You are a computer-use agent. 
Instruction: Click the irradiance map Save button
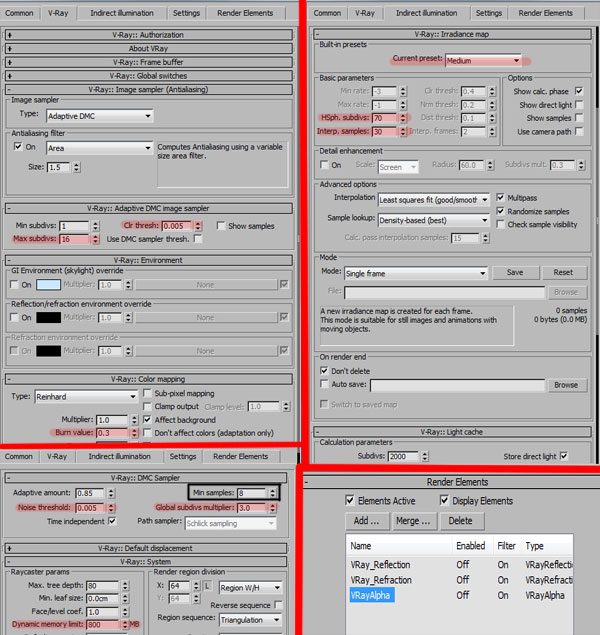[x=515, y=273]
